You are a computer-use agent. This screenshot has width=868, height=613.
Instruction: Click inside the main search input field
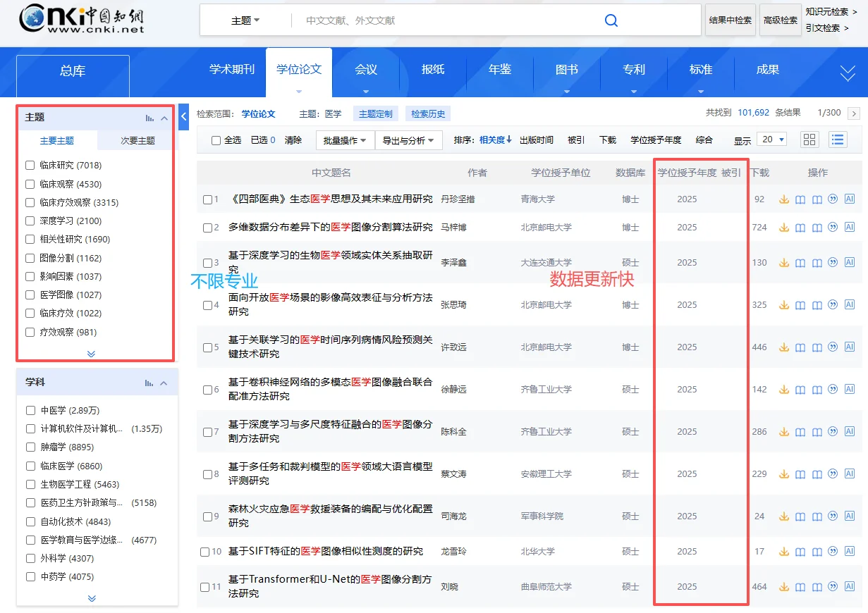pyautogui.click(x=437, y=20)
